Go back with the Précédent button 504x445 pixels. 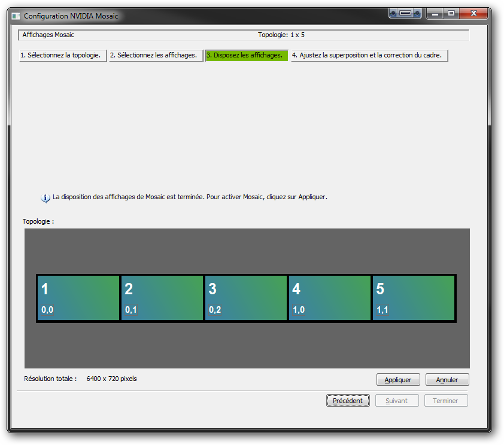point(348,401)
